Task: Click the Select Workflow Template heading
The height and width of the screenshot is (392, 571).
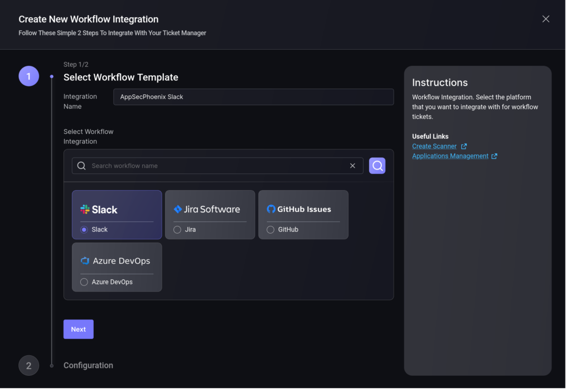Action: coord(122,78)
